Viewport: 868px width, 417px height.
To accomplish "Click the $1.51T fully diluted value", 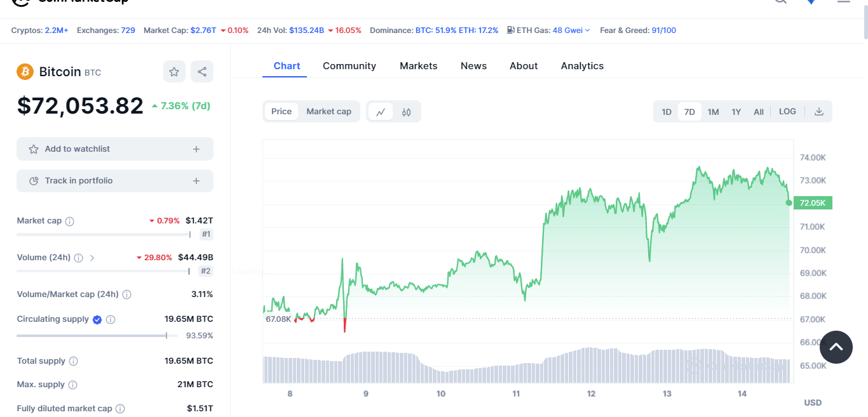I will coord(200,409).
